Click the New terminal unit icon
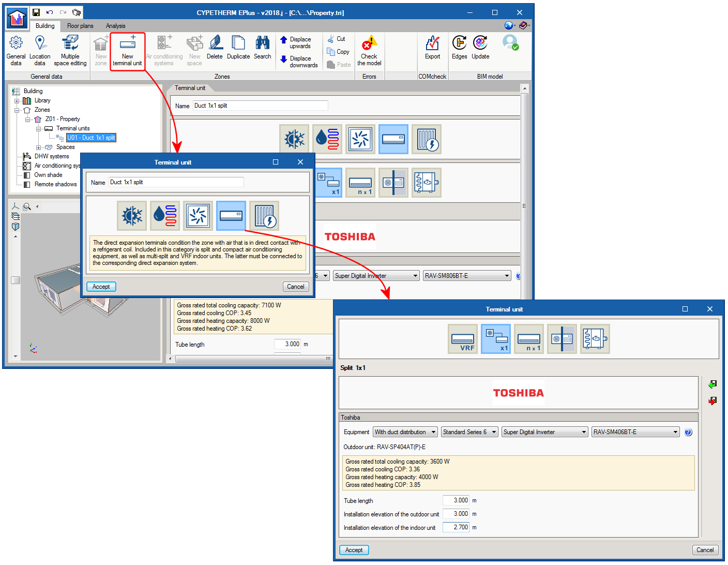 click(x=127, y=50)
